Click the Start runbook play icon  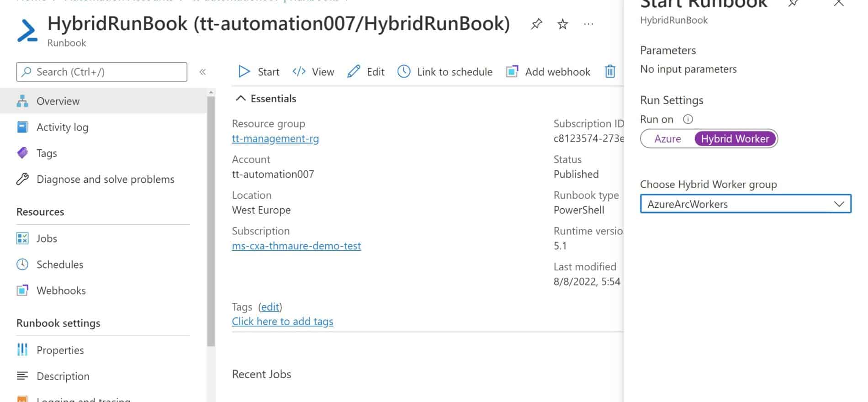pyautogui.click(x=244, y=72)
